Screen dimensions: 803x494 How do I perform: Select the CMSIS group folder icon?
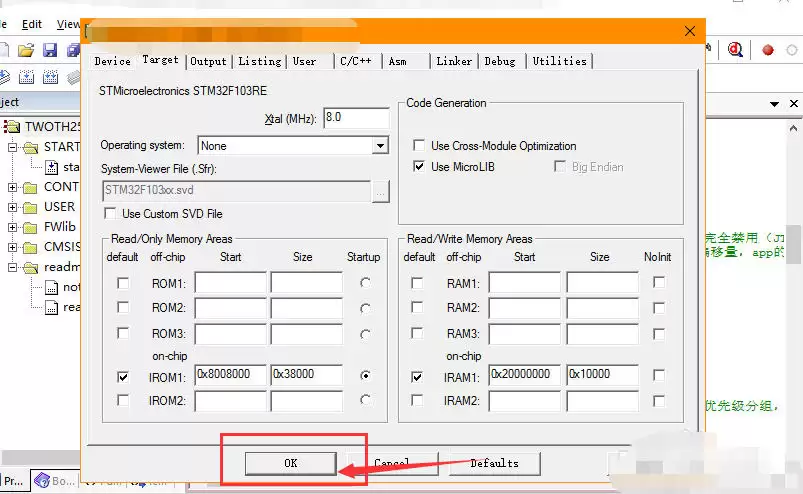click(31, 247)
